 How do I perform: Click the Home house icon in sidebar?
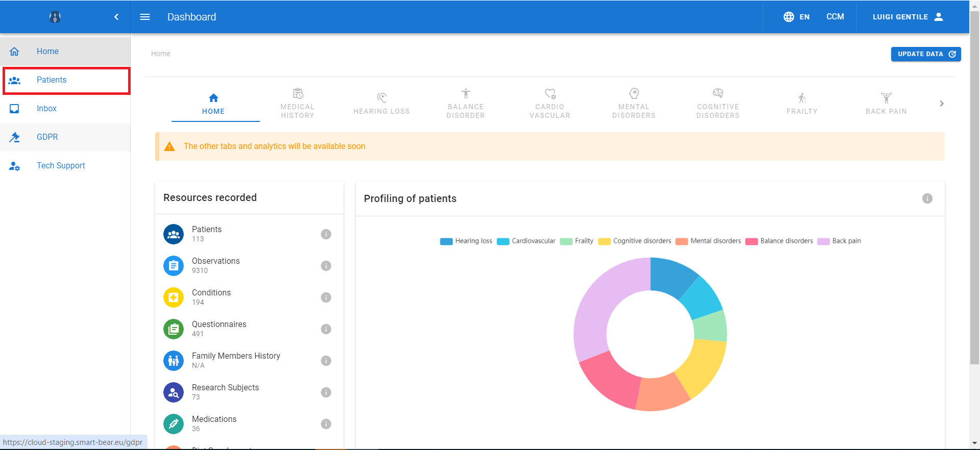coord(14,52)
